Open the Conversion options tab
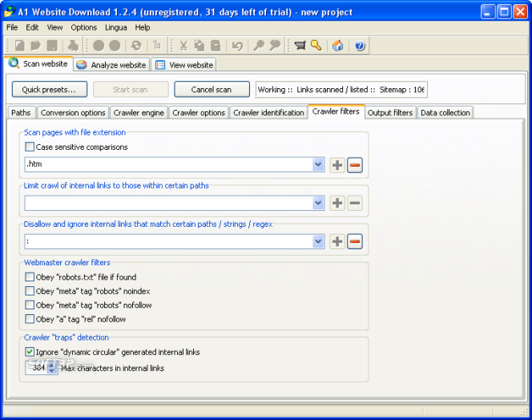The height and width of the screenshot is (420, 532). coord(73,113)
